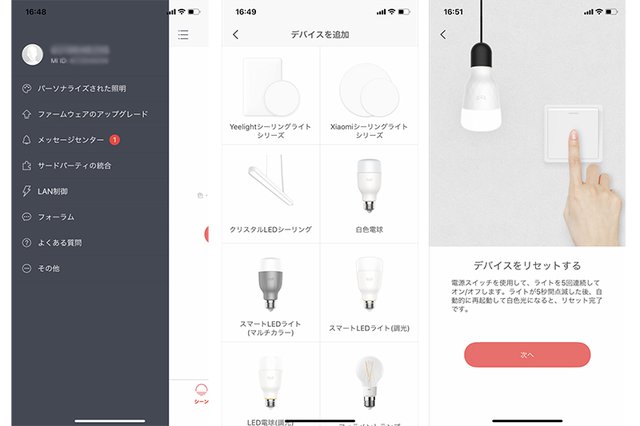
Task: Select サードパーティの統合 puzzle icon
Action: (x=27, y=166)
